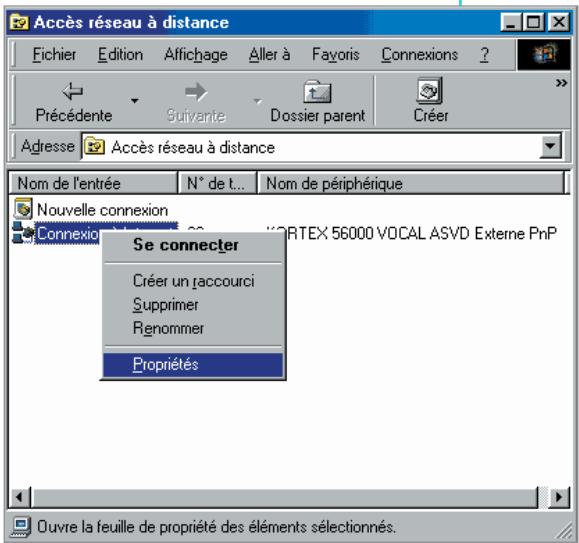This screenshot has height=543, width=579.
Task: Sort by the N° de t... column header
Action: (x=217, y=183)
